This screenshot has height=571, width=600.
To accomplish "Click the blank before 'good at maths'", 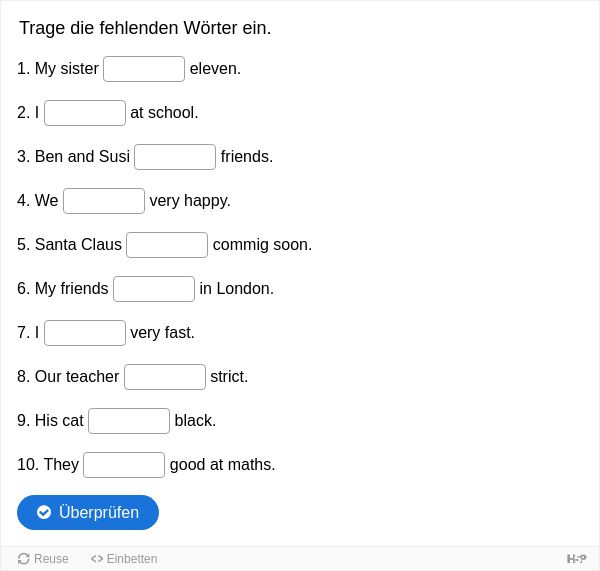I will tap(124, 465).
